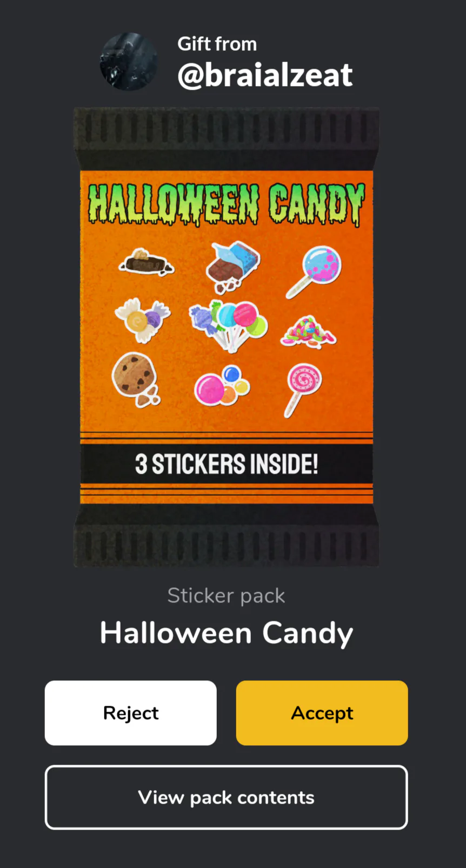Select the chocolate with nut sticker
The width and height of the screenshot is (466, 868).
pyautogui.click(x=146, y=262)
